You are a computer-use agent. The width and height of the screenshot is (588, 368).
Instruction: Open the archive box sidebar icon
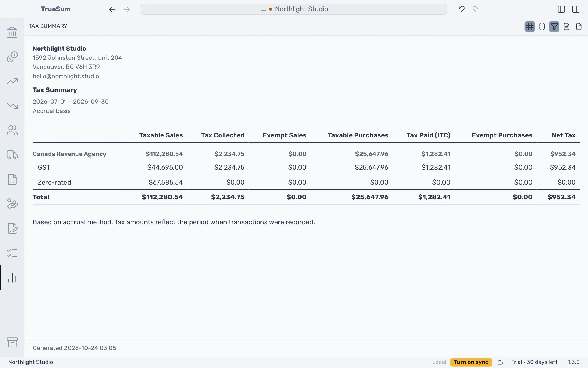click(x=12, y=342)
